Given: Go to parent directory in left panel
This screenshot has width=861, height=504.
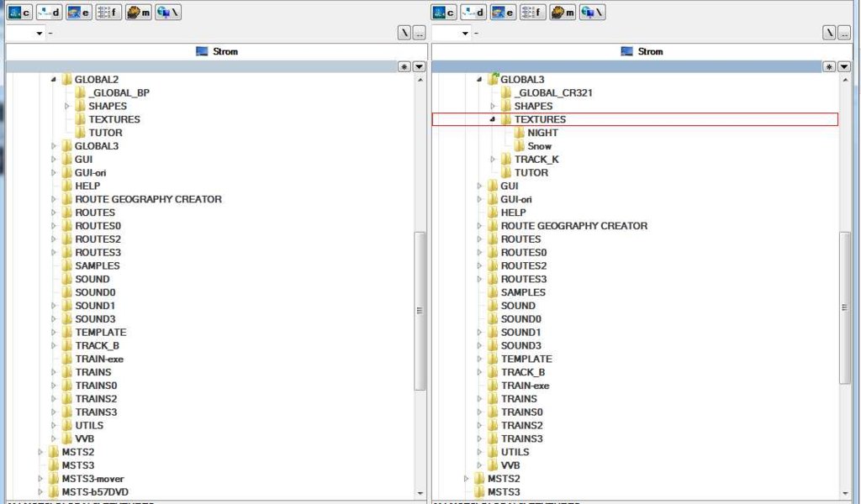Looking at the screenshot, I should click(419, 33).
